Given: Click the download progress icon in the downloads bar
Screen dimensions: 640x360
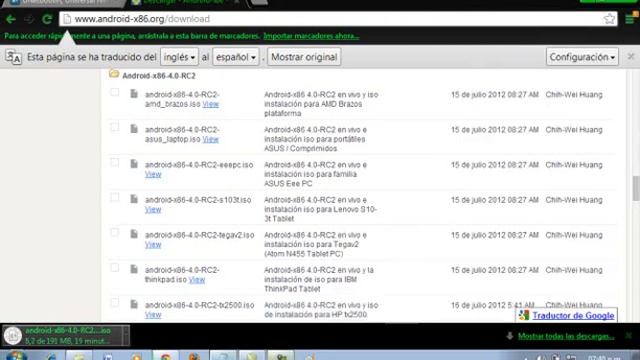Looking at the screenshot, I should click(13, 336).
